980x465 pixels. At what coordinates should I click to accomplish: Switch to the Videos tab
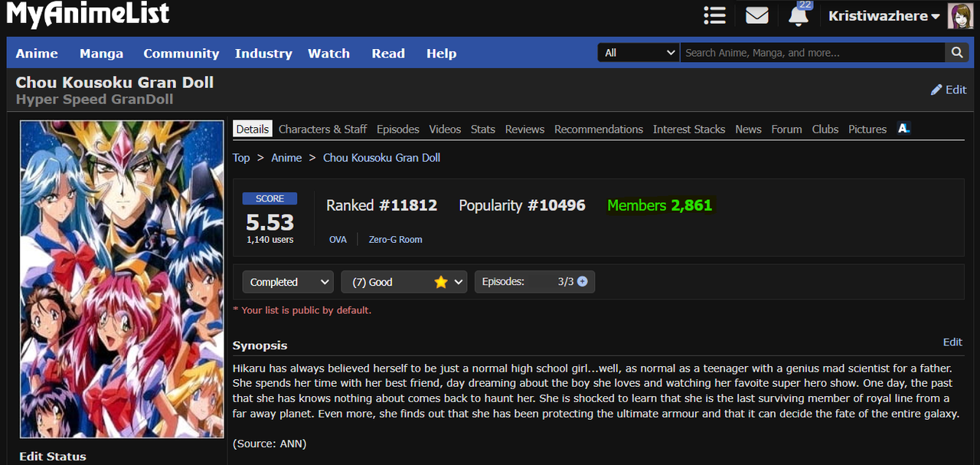445,129
